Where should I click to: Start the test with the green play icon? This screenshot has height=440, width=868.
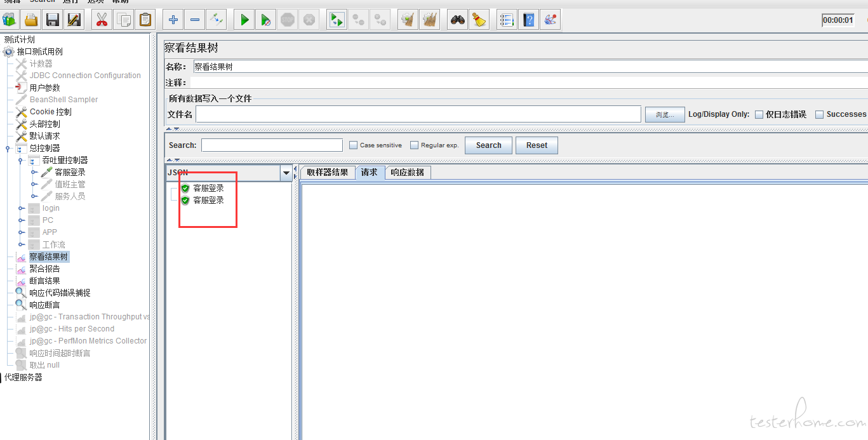[244, 20]
